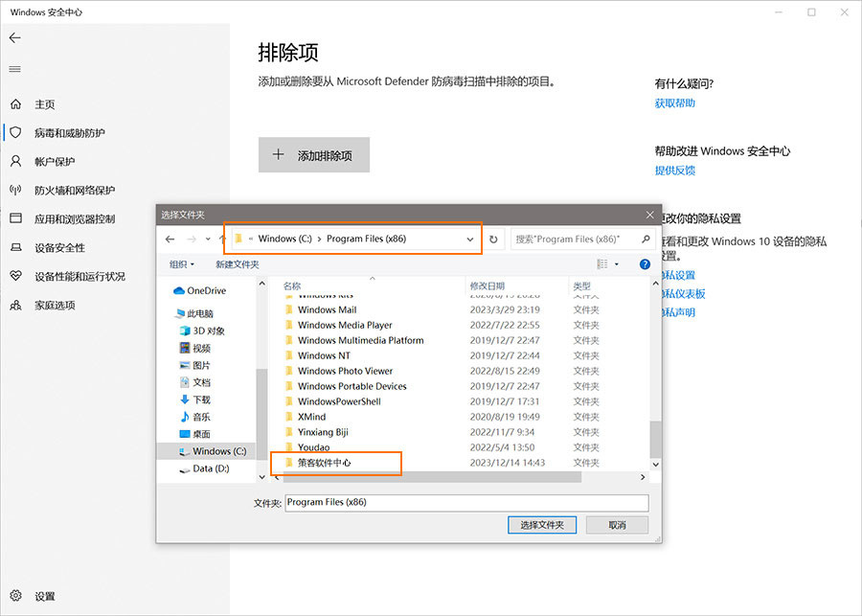Click Windows (C:) in address bar
862x616 pixels.
[284, 239]
